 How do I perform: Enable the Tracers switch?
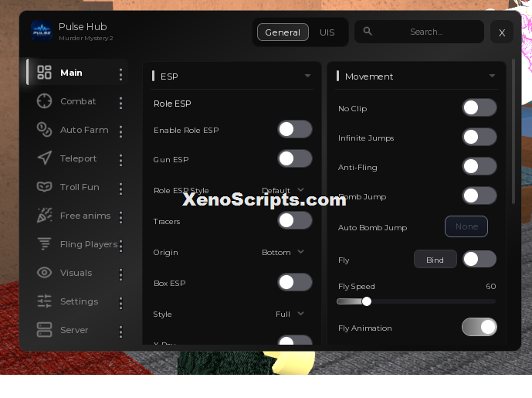click(295, 221)
